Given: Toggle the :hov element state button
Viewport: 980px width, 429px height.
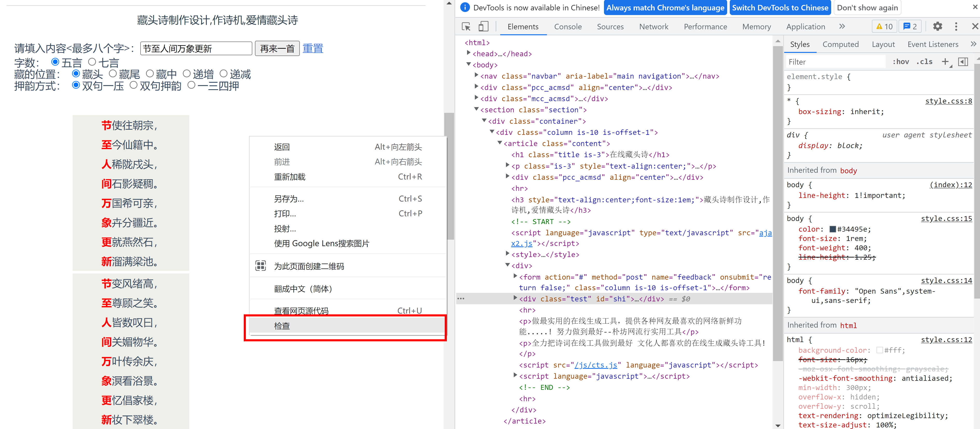Looking at the screenshot, I should click(x=900, y=62).
